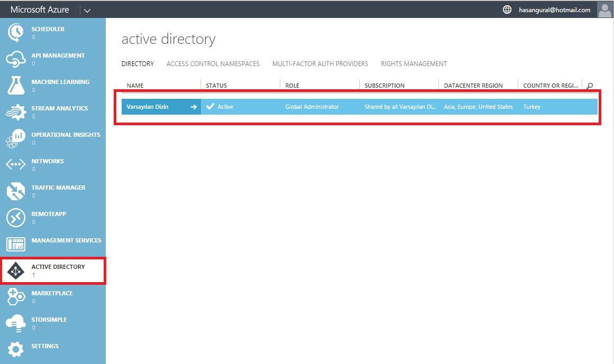This screenshot has width=614, height=364.
Task: Open the Operational Insights chart icon
Action: [x=16, y=138]
